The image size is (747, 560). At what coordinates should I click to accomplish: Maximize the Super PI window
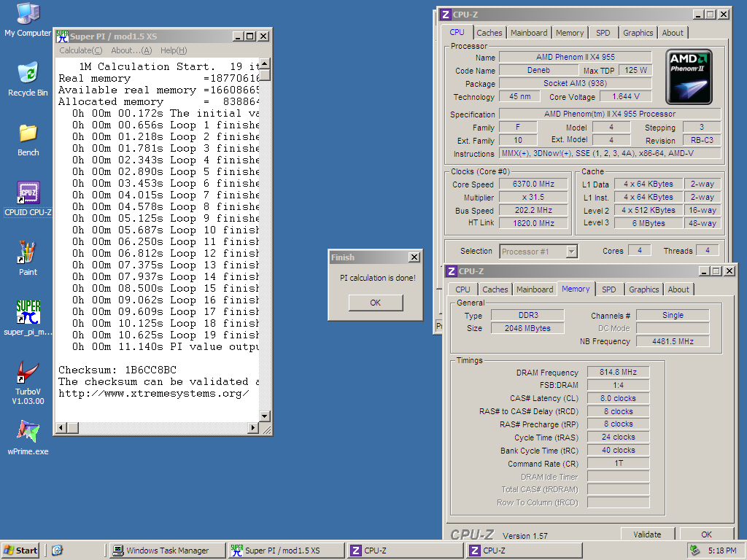[x=249, y=36]
